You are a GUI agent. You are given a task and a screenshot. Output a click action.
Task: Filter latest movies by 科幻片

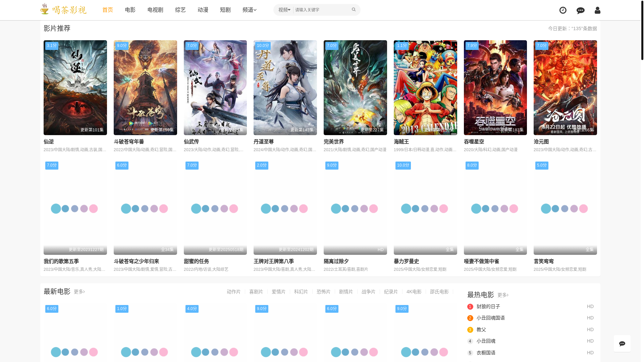(301, 292)
